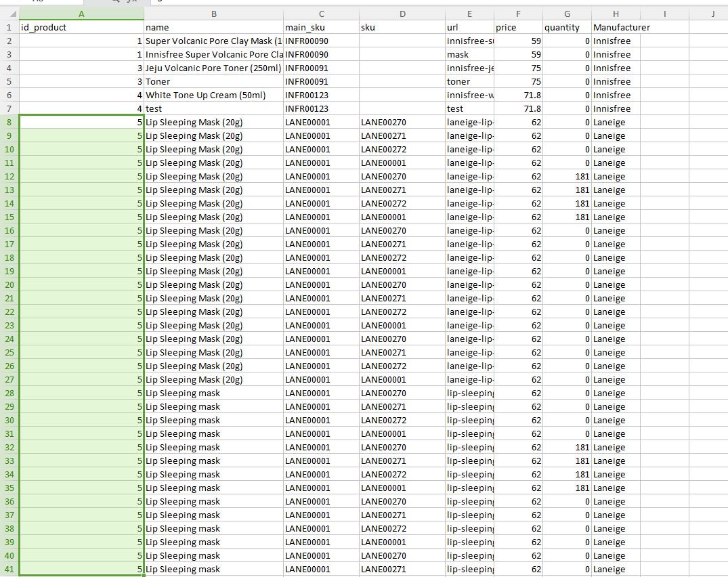Select row 41 via its row number

[9, 569]
